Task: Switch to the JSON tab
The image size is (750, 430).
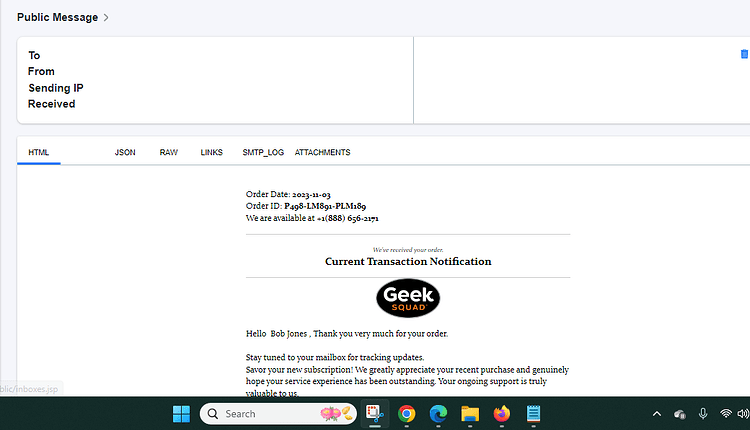Action: pos(125,153)
